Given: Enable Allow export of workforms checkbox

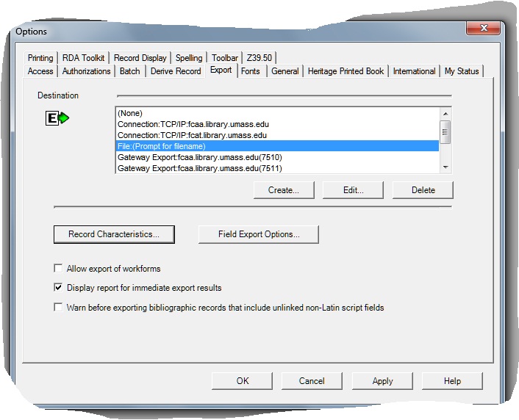Looking at the screenshot, I should 59,269.
